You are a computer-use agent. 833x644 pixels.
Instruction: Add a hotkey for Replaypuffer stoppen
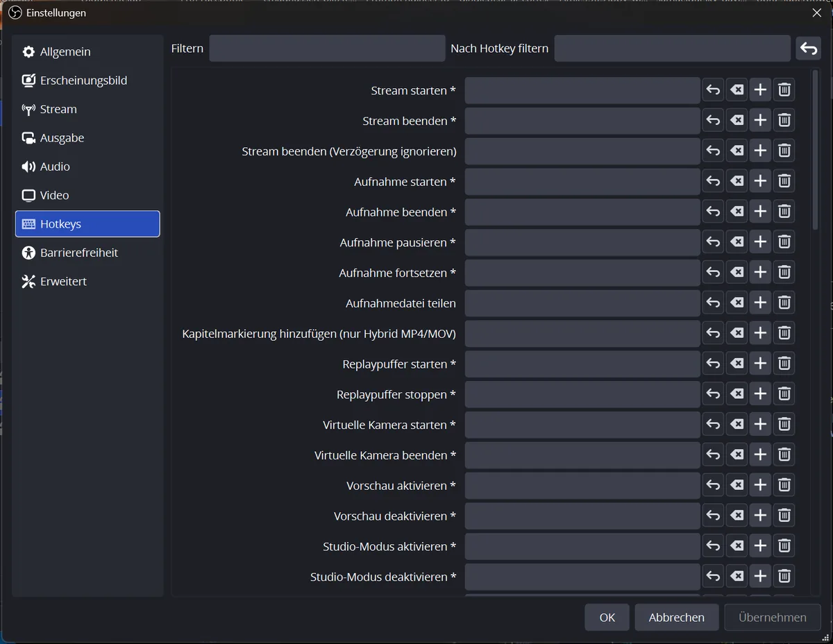click(x=760, y=394)
